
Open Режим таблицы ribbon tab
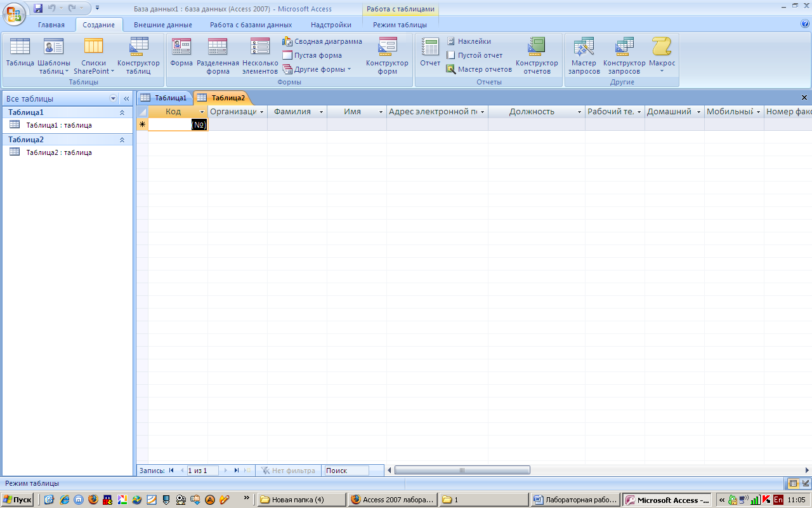click(400, 25)
